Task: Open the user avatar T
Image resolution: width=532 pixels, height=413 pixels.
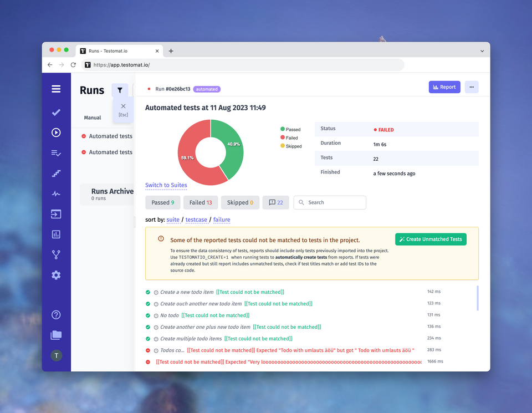Action: 57,356
